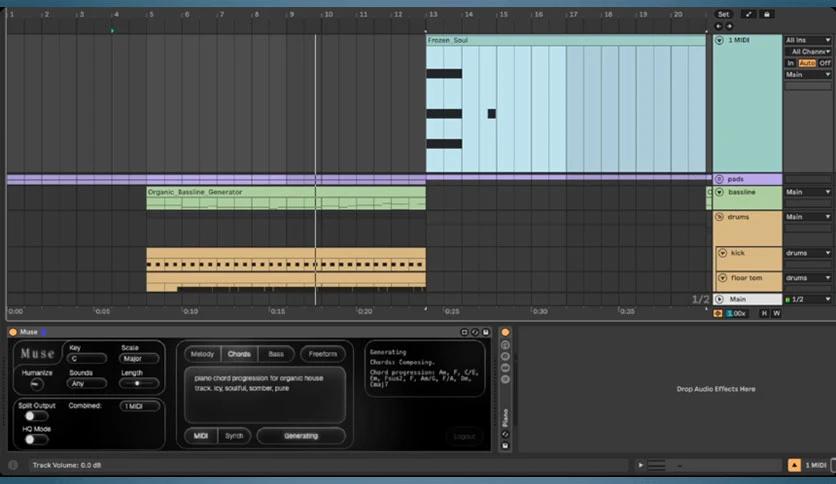The width and height of the screenshot is (836, 484).
Task: Switch to the Melody tab
Action: tap(203, 354)
